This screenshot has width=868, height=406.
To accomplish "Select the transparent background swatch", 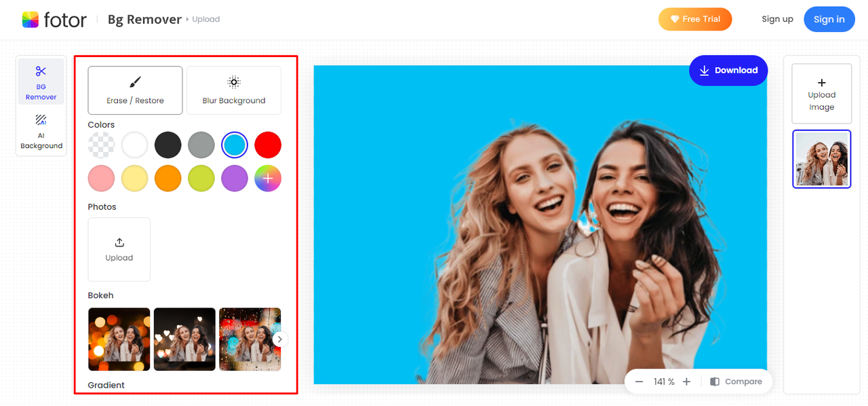I will click(101, 145).
